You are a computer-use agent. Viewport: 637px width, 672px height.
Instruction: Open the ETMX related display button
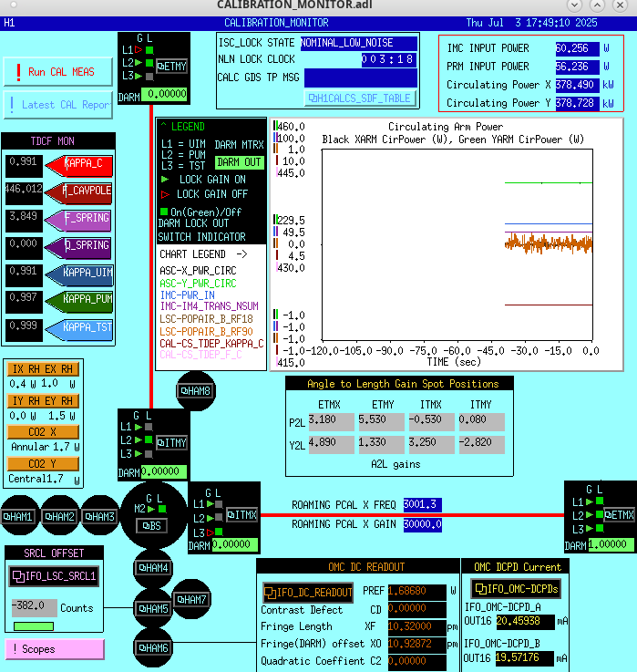click(620, 515)
